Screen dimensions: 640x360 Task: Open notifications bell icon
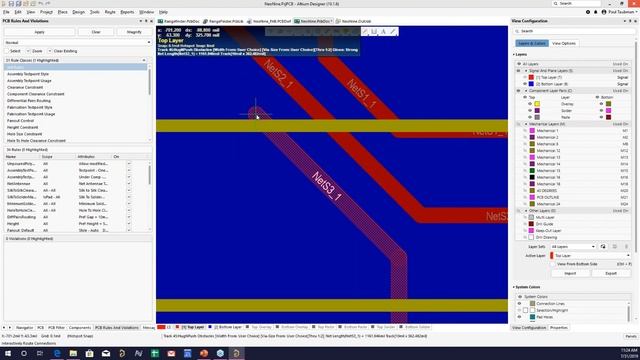click(x=595, y=12)
